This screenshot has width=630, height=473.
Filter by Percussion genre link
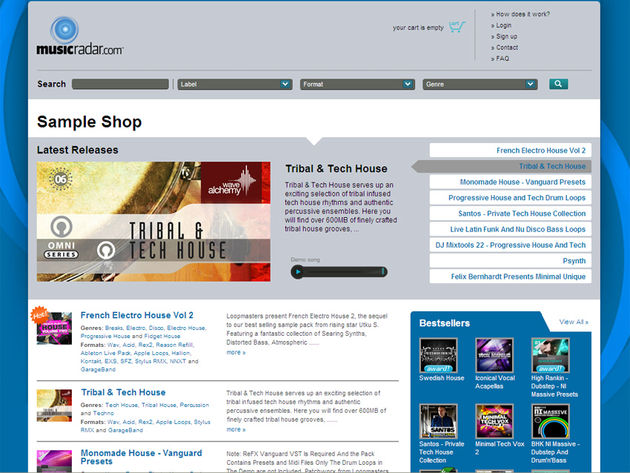(x=194, y=405)
